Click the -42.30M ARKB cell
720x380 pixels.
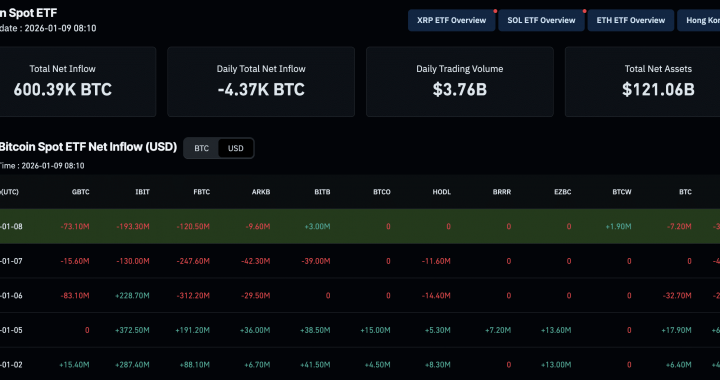coord(256,261)
